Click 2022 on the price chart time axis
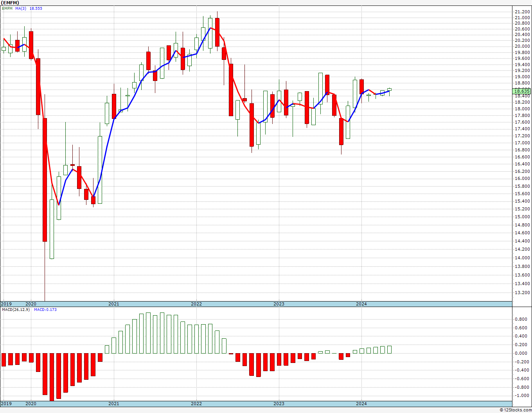The width and height of the screenshot is (532, 413). pos(196,304)
